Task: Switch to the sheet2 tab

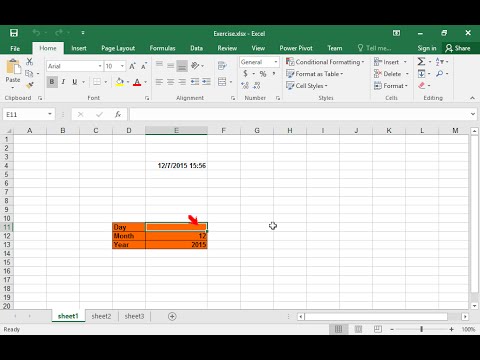Action: [101, 316]
